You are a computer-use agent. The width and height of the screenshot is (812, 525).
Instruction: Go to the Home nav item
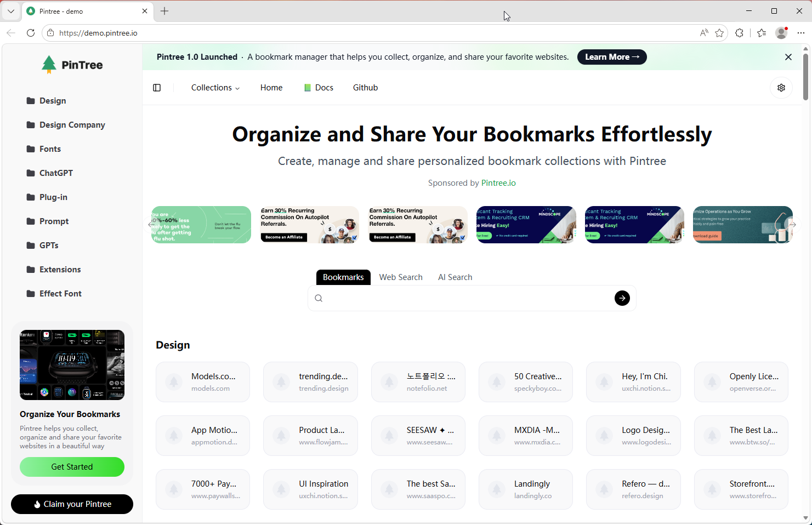[x=271, y=88]
